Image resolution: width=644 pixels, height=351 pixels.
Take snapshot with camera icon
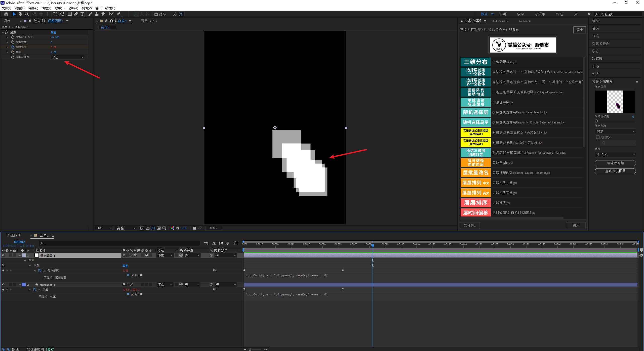pos(194,228)
